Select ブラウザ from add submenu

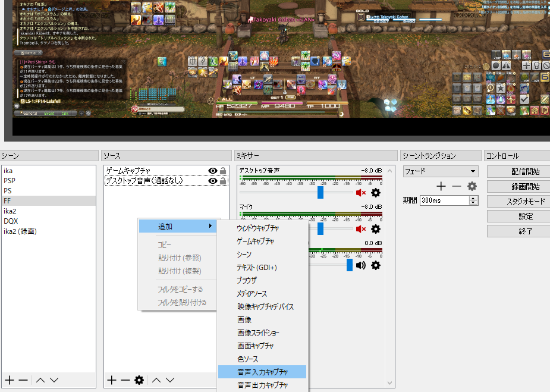click(x=262, y=280)
